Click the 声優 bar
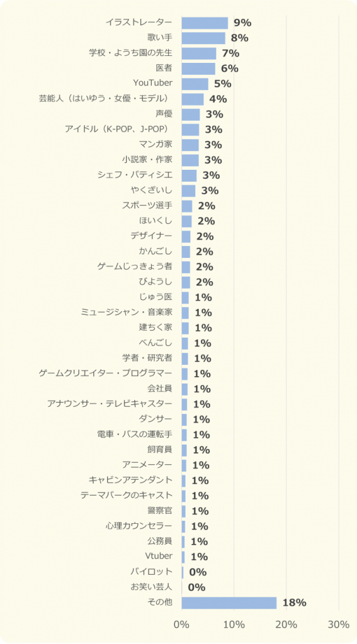The width and height of the screenshot is (357, 644). tap(191, 114)
